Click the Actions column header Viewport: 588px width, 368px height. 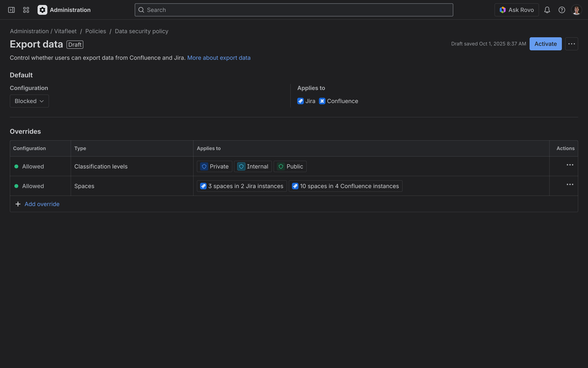565,149
